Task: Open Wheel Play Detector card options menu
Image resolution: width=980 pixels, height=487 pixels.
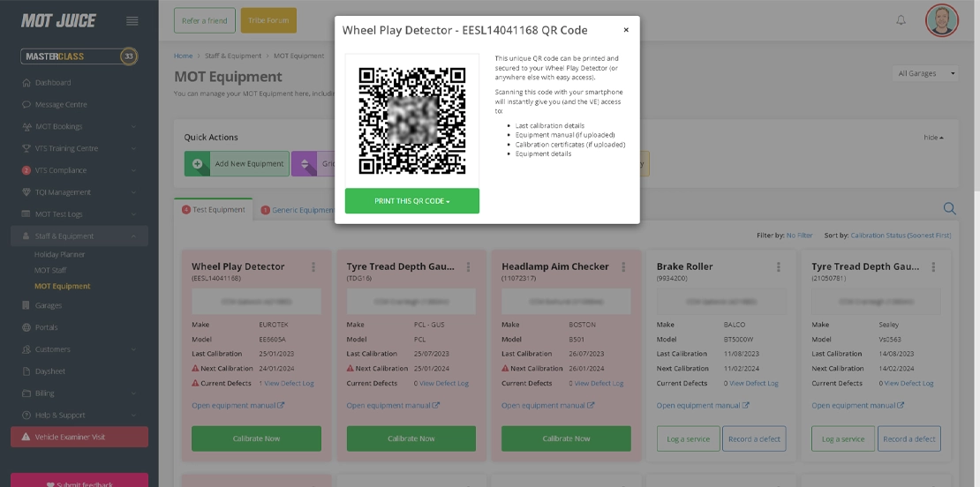Action: 313,266
